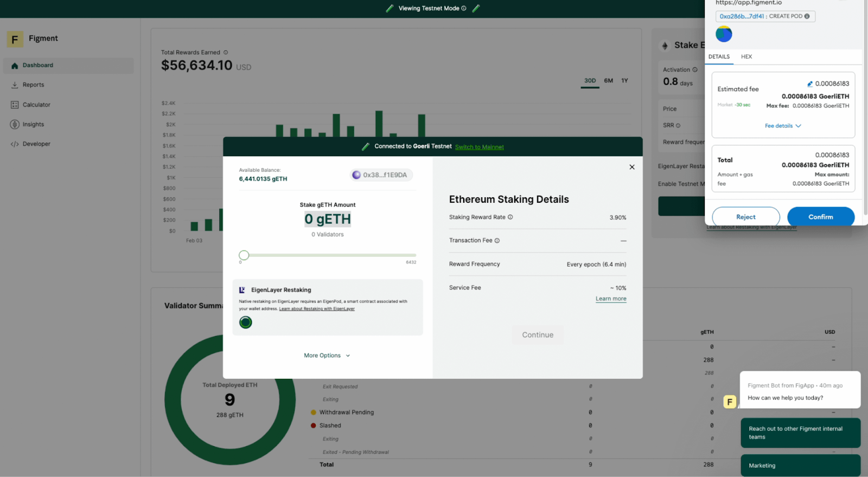Click the stake gETH amount slider handle
Viewport: 868px width, 477px height.
(x=244, y=255)
